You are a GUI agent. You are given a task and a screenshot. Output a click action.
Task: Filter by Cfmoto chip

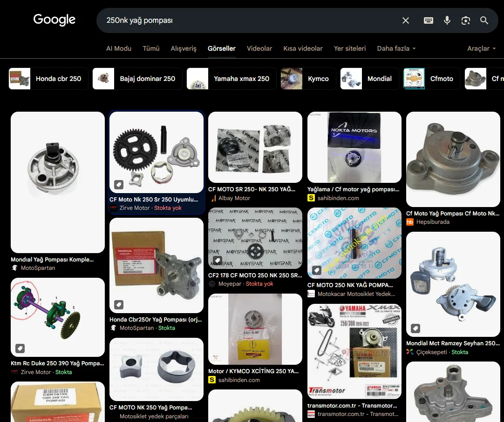click(x=432, y=79)
